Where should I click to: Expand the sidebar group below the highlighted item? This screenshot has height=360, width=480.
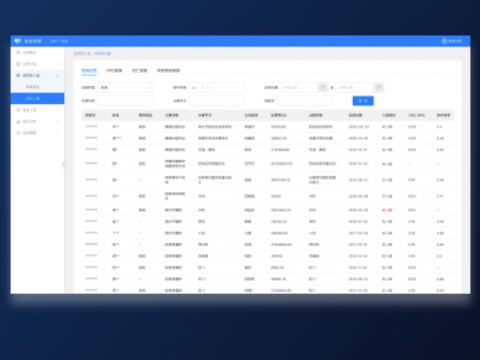[x=58, y=110]
